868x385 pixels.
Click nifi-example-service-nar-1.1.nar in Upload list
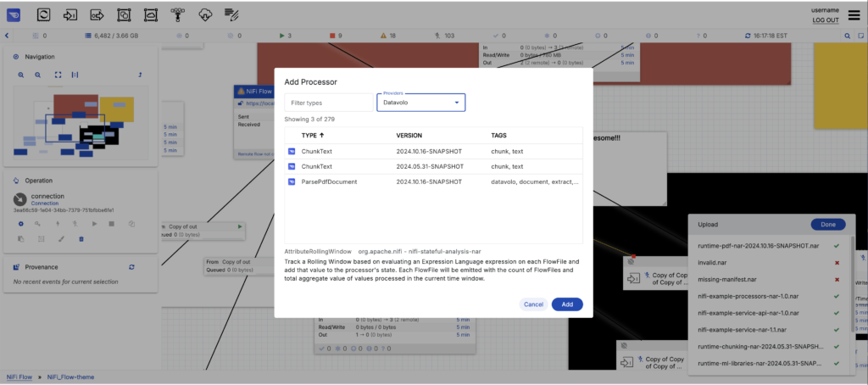pos(743,330)
